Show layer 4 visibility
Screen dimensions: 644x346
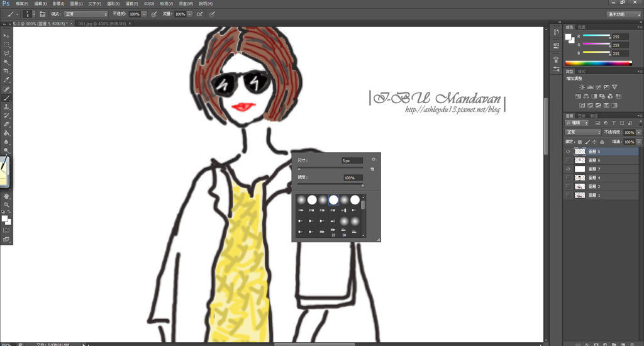point(569,177)
